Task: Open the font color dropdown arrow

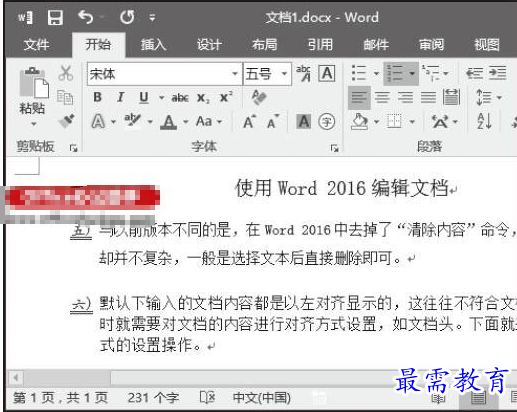Action: click(x=186, y=122)
